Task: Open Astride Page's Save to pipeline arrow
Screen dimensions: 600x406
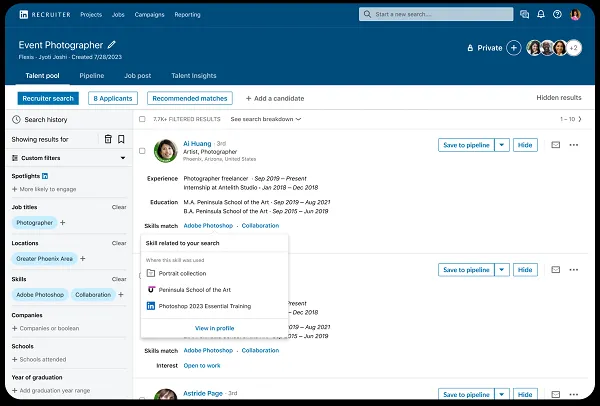Action: pos(502,394)
